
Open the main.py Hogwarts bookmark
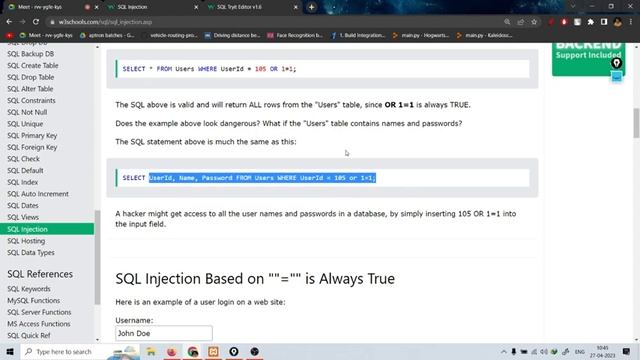pyautogui.click(x=421, y=36)
